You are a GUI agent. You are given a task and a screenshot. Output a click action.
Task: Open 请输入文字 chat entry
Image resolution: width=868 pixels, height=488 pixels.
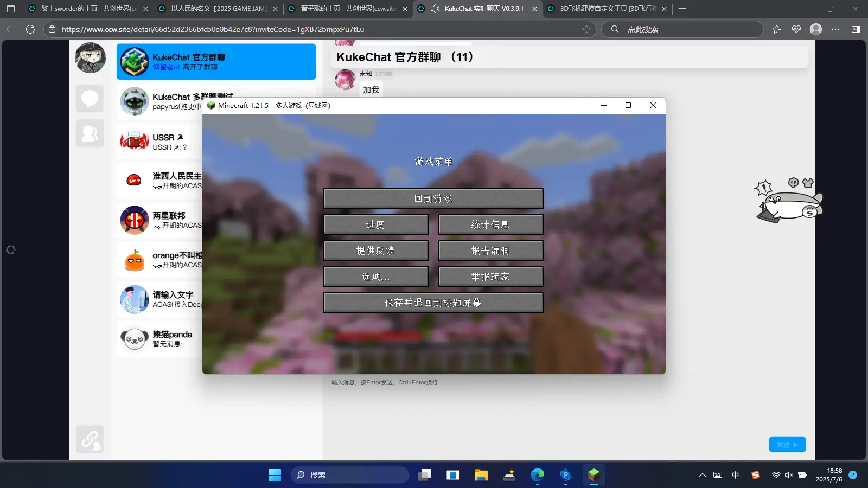click(x=159, y=299)
